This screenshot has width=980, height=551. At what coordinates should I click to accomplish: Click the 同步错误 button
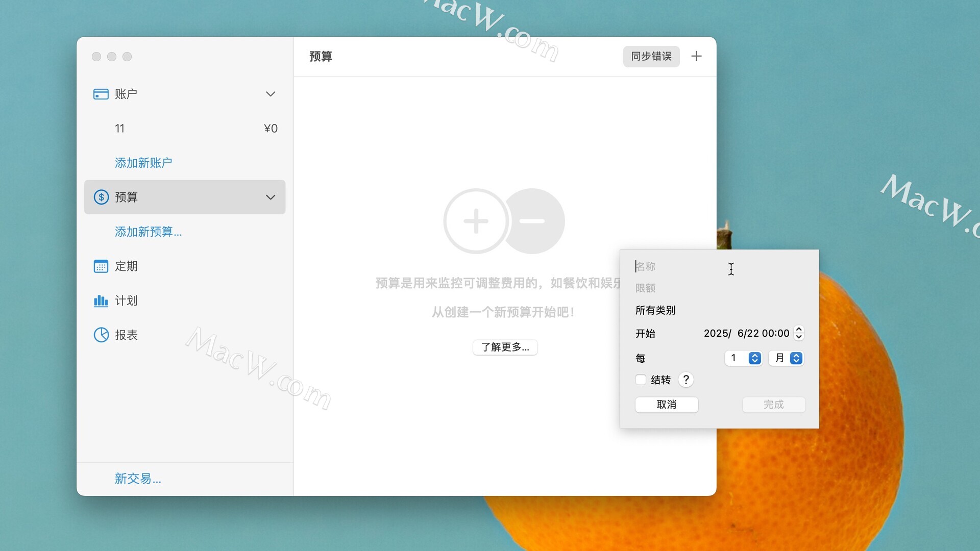point(651,56)
